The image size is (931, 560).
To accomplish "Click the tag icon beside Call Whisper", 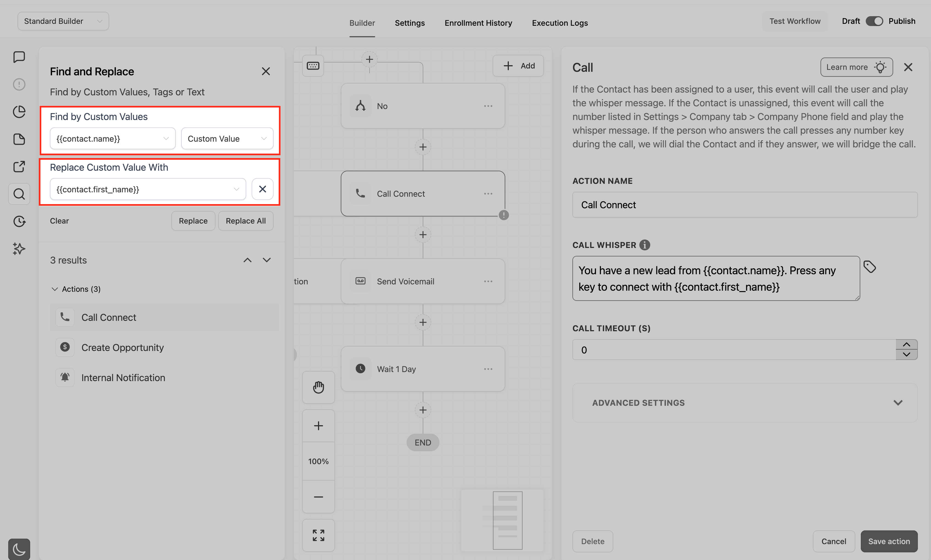I will [x=870, y=267].
